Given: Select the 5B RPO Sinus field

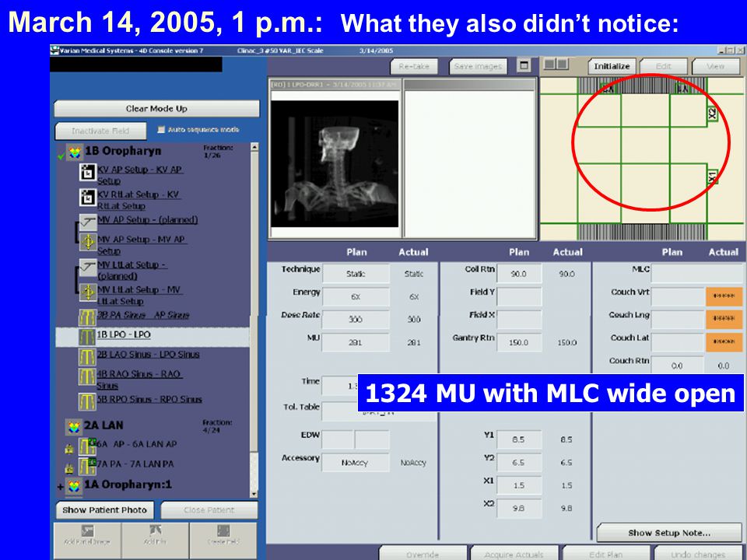Looking at the screenshot, I should (149, 399).
